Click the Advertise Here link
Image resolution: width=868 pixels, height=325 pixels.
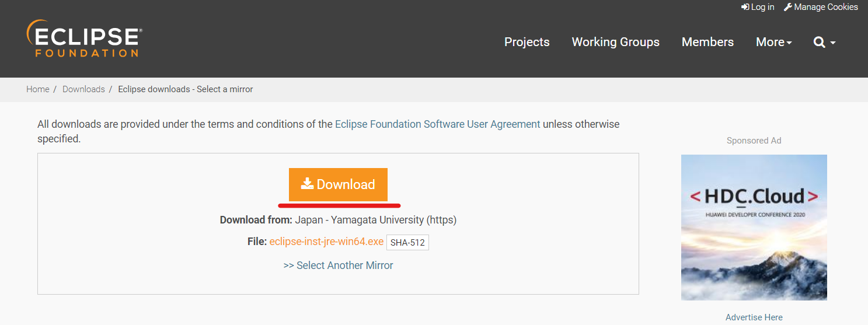click(x=754, y=317)
